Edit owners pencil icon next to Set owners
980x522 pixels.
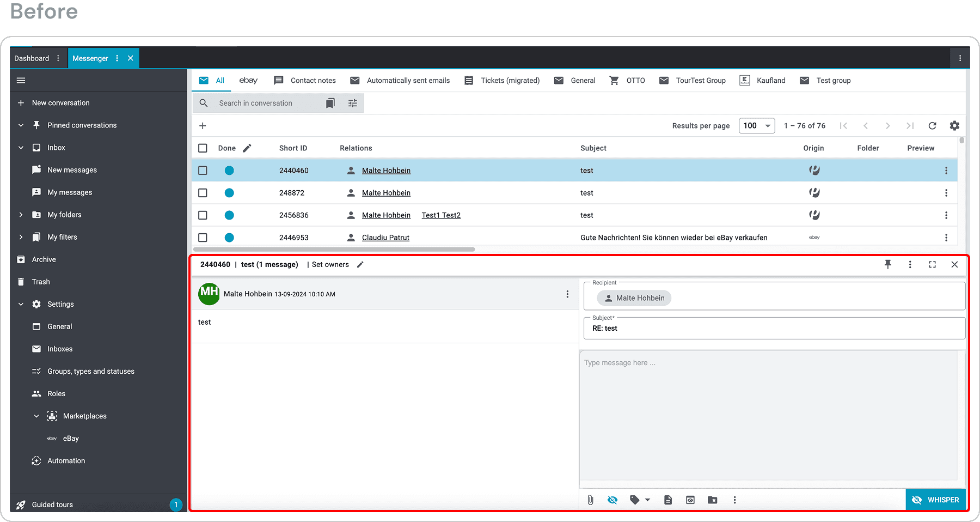(360, 265)
